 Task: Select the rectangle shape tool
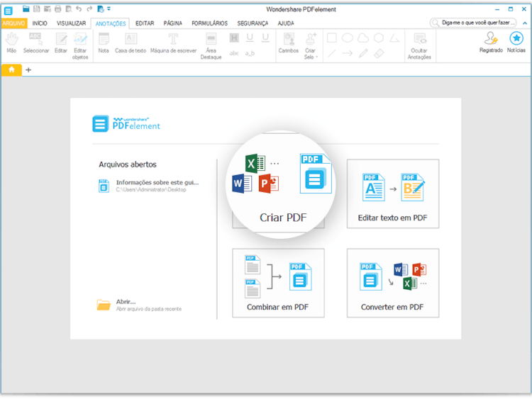click(x=332, y=38)
